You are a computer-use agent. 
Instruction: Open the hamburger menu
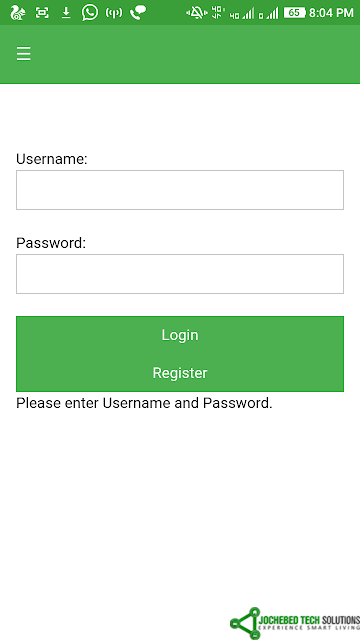[x=24, y=54]
